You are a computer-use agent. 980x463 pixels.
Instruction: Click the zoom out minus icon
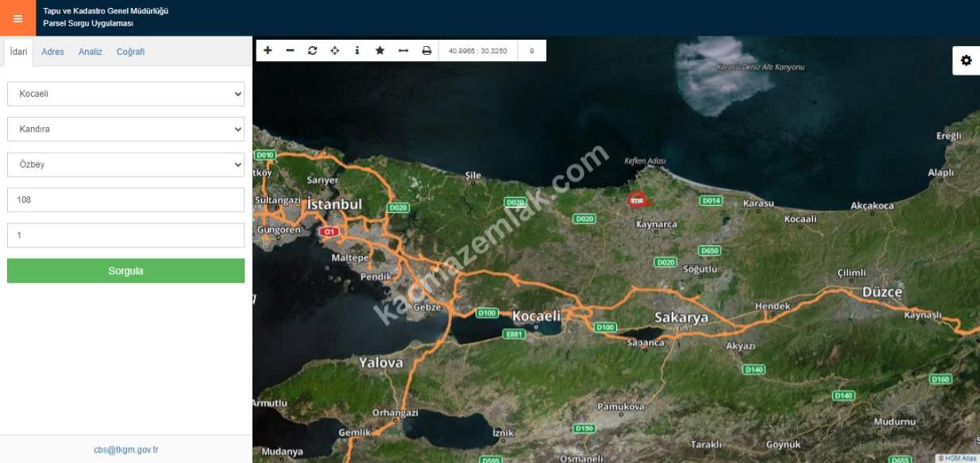point(290,51)
